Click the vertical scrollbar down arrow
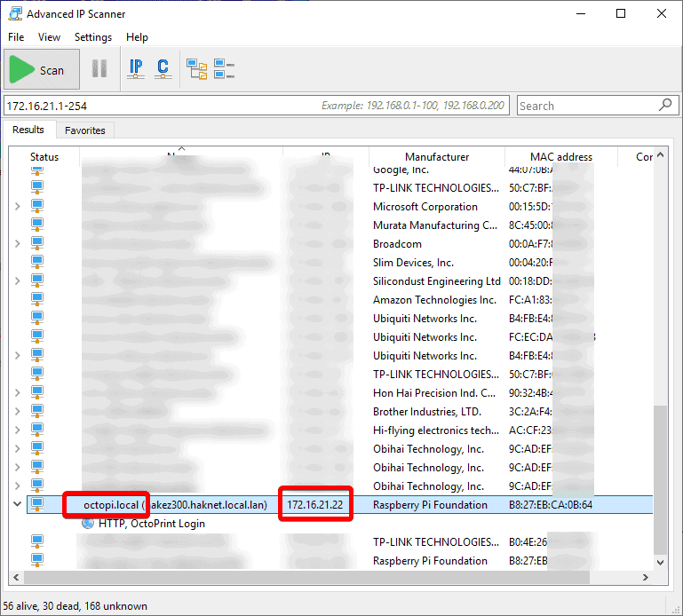 point(660,562)
